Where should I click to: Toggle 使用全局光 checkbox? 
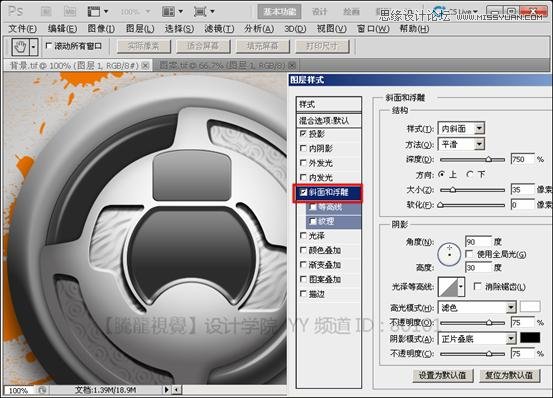(469, 254)
